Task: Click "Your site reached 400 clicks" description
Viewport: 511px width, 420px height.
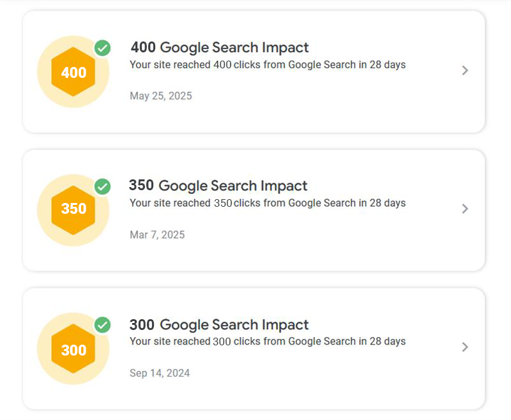Action: point(268,64)
